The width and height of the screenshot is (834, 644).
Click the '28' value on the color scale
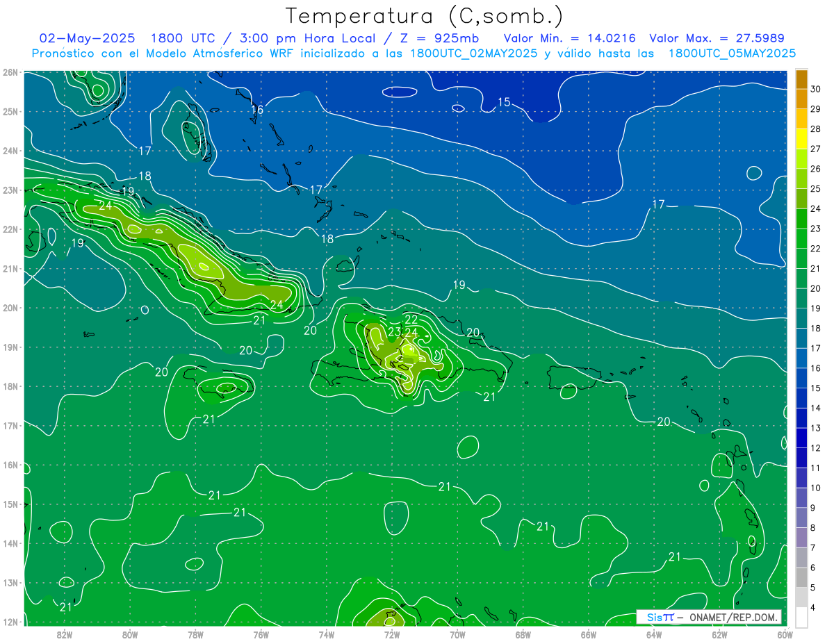point(816,129)
